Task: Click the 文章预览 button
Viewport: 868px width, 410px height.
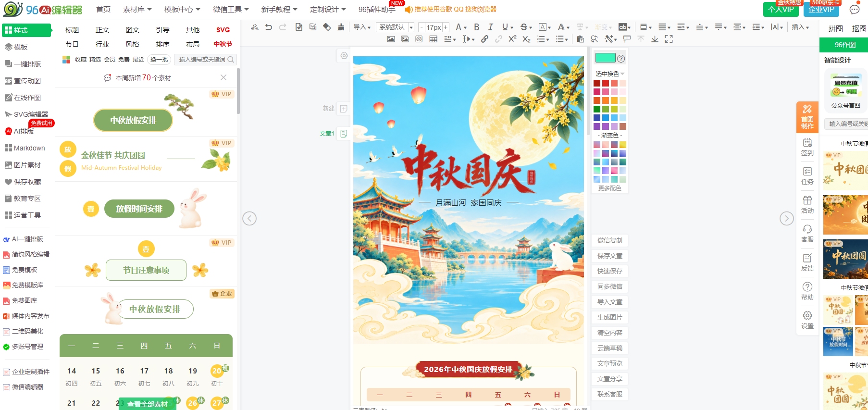Action: tap(610, 363)
